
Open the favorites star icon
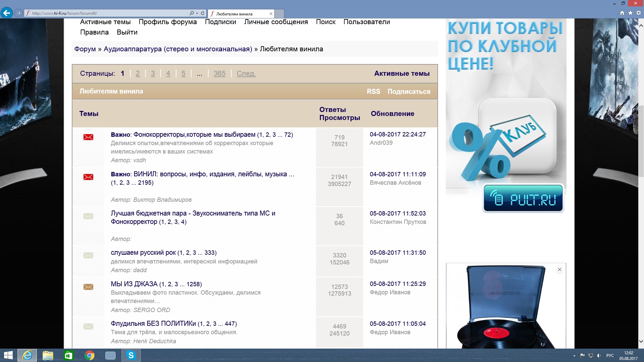point(630,13)
